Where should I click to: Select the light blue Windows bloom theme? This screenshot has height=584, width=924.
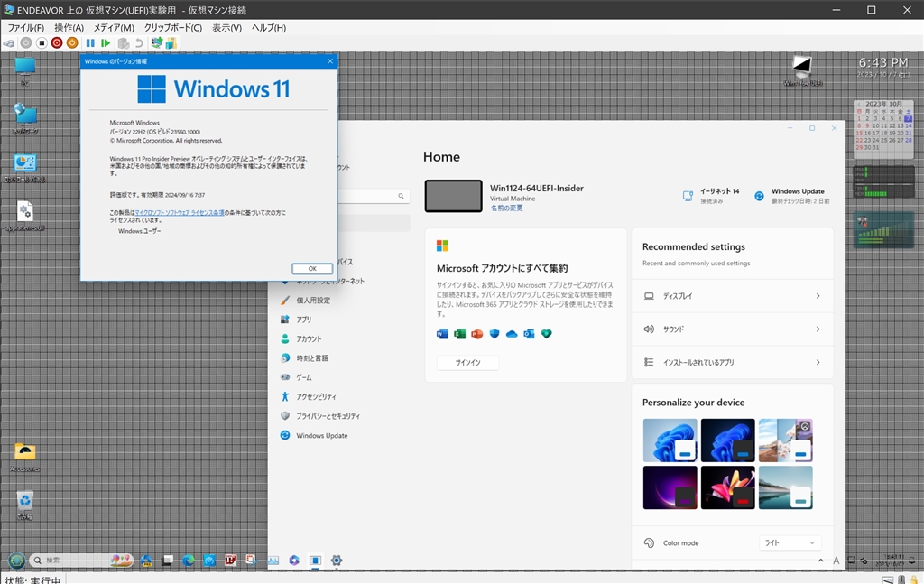pos(670,440)
